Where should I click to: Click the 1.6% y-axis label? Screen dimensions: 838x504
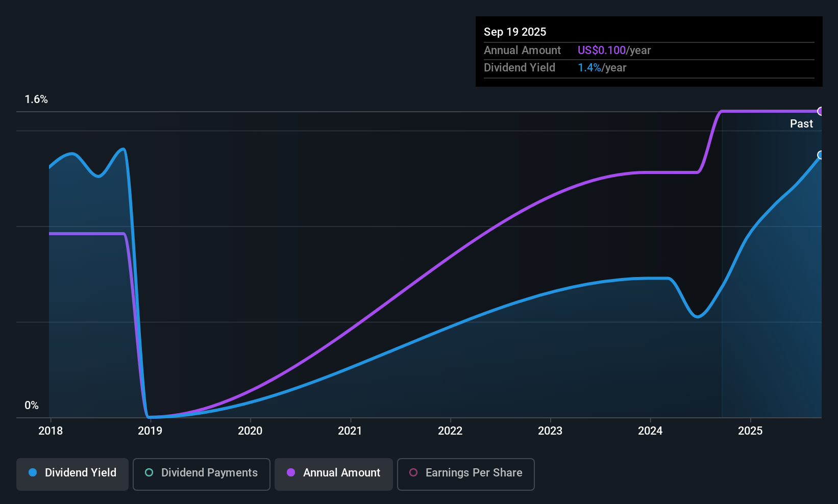36,99
